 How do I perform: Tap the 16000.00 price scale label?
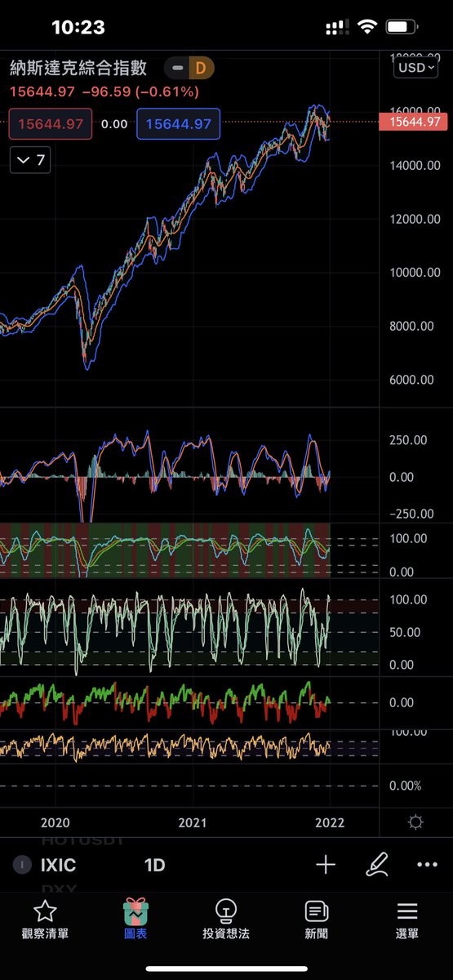pos(415,111)
